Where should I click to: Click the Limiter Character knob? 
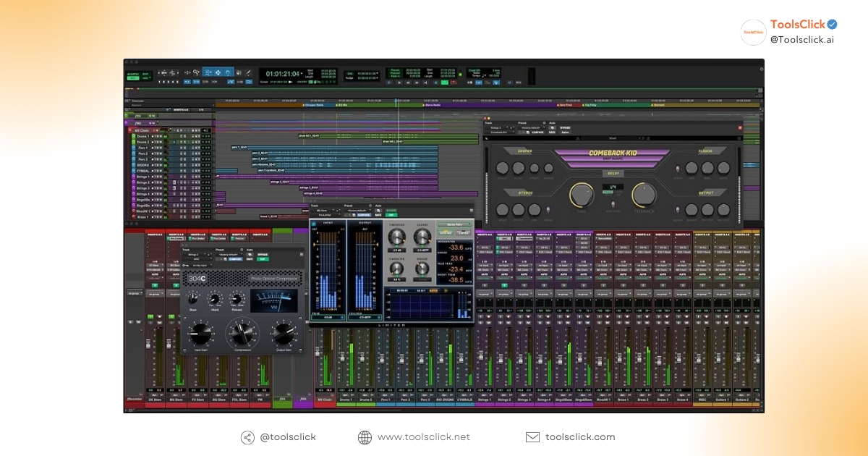tap(396, 268)
